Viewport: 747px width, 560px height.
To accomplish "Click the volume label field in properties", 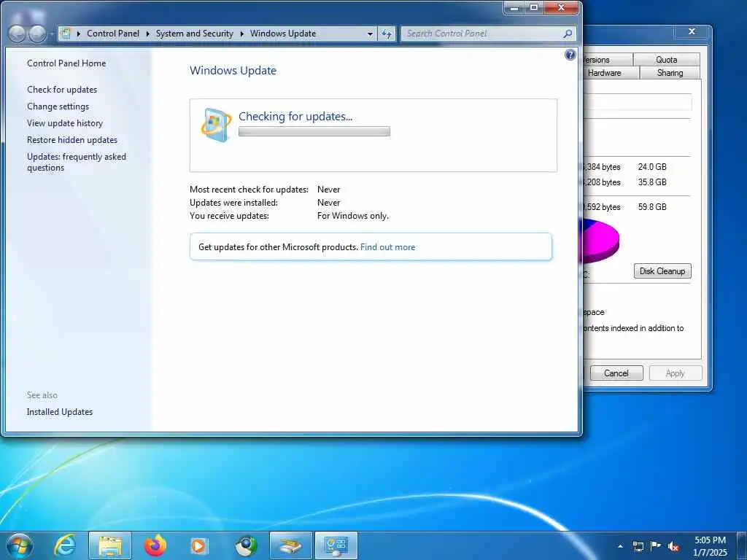I will (x=638, y=102).
